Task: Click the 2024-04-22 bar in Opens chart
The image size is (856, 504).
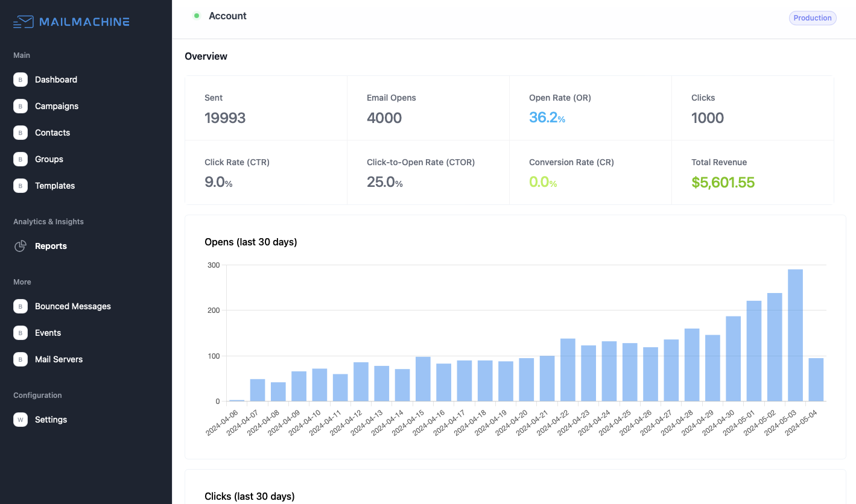Action: click(568, 370)
